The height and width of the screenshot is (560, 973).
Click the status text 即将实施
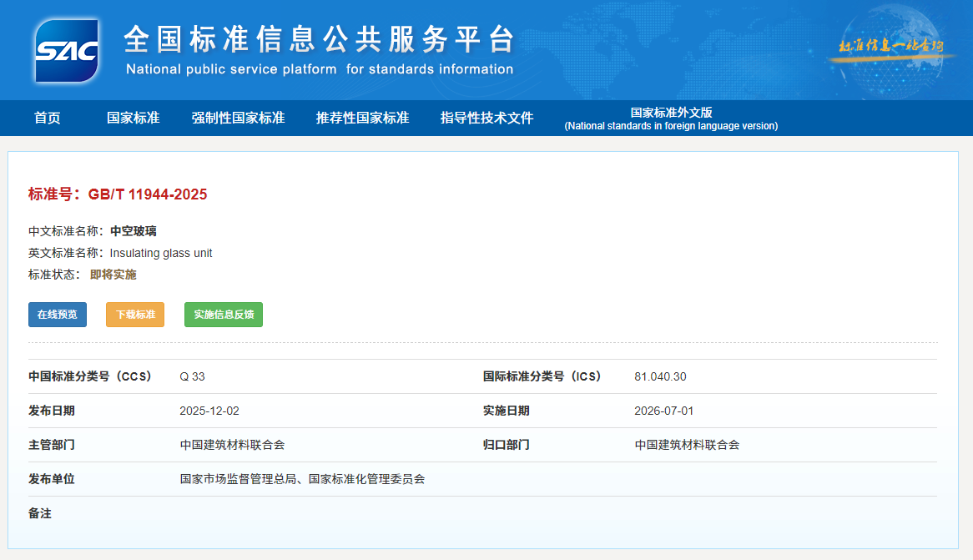coord(113,275)
